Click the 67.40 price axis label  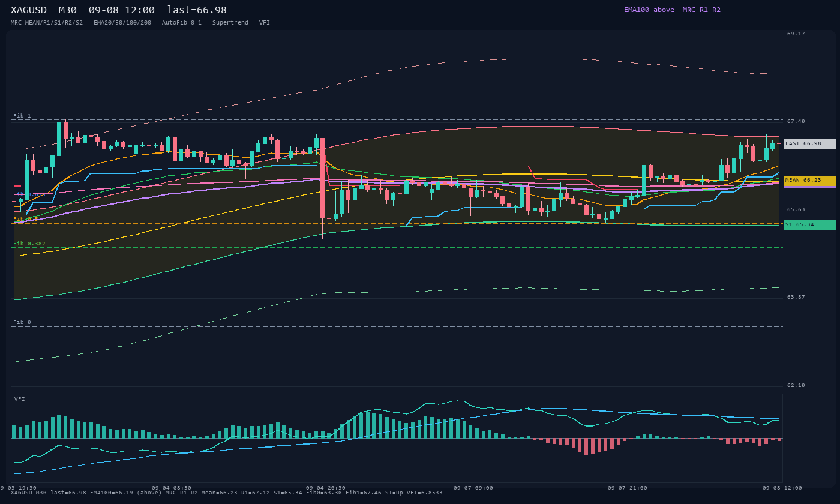(x=796, y=121)
